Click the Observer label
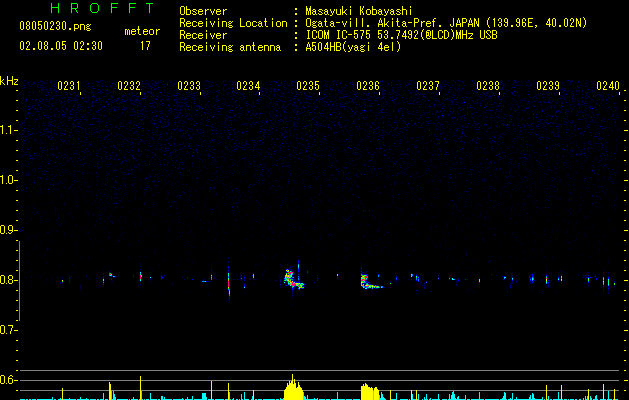 [203, 11]
